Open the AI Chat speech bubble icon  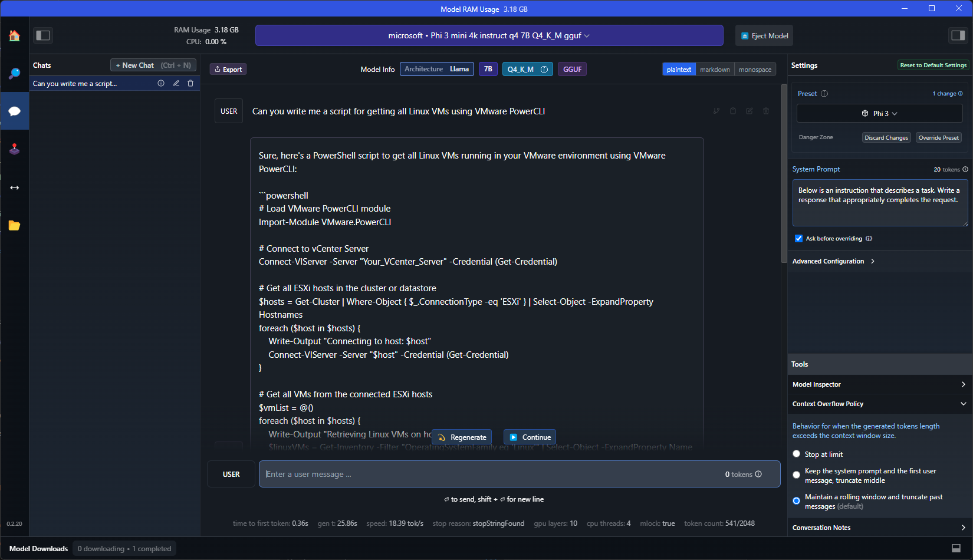click(x=14, y=111)
